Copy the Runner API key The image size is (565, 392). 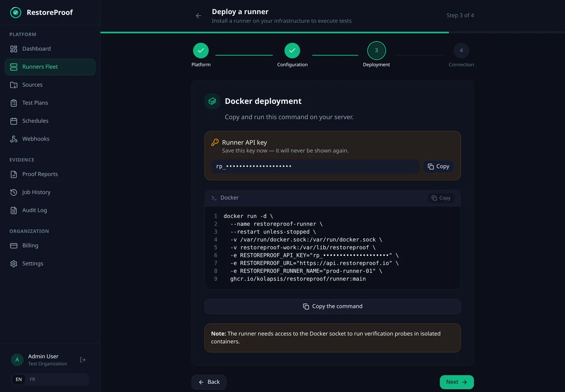[438, 167]
